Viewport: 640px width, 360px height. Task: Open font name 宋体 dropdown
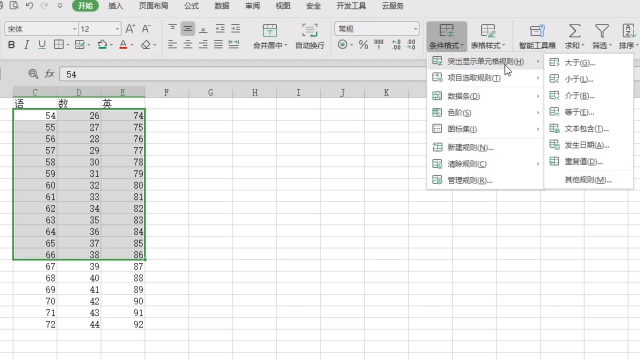74,29
